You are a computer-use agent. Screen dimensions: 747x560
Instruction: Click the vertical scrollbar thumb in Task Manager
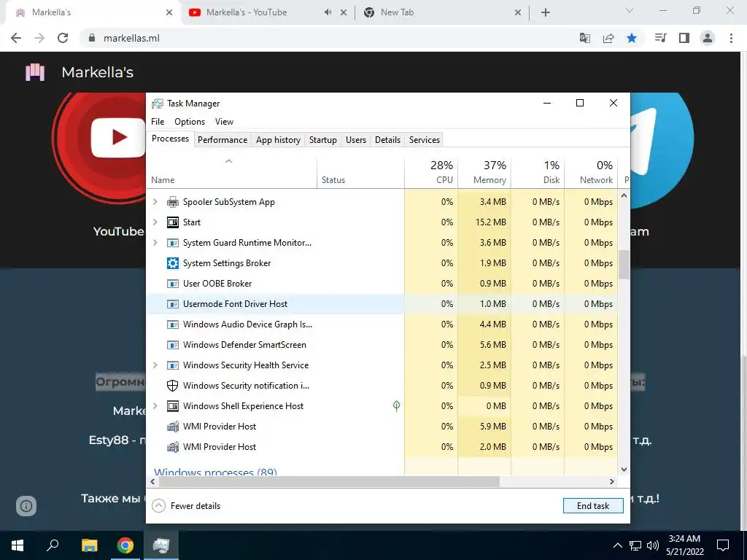coord(624,265)
